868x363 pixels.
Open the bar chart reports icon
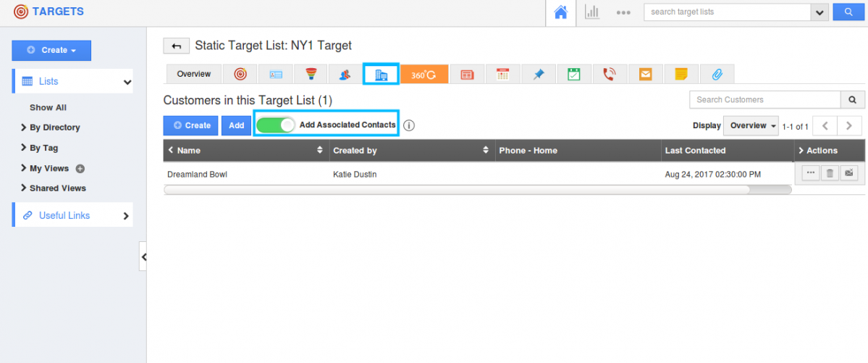pyautogui.click(x=592, y=12)
